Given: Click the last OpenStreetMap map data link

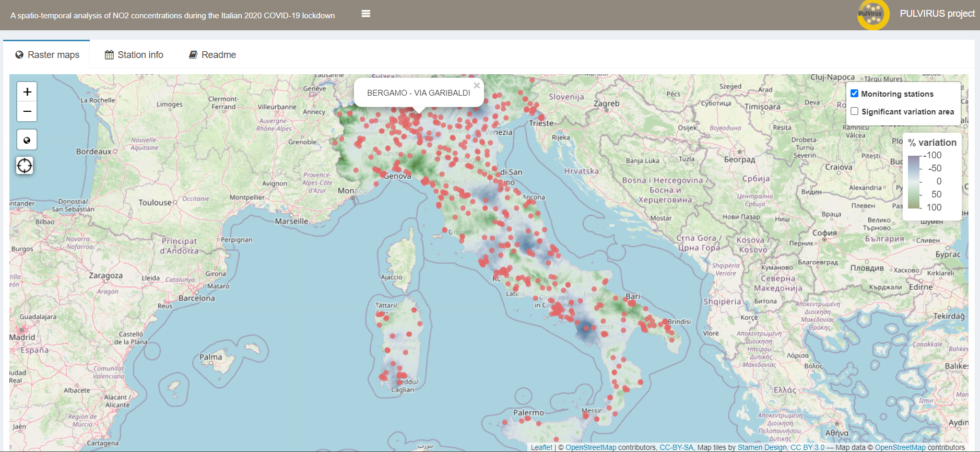Looking at the screenshot, I should [900, 447].
